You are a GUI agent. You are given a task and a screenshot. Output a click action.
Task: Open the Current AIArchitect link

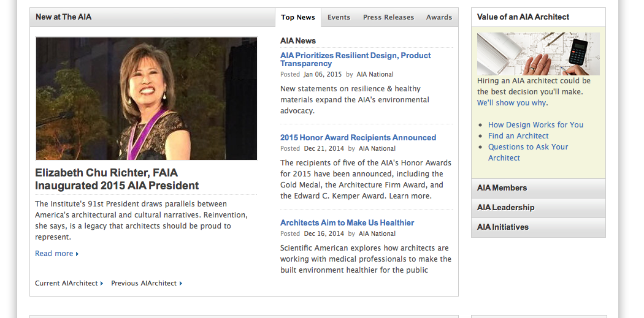pos(66,283)
